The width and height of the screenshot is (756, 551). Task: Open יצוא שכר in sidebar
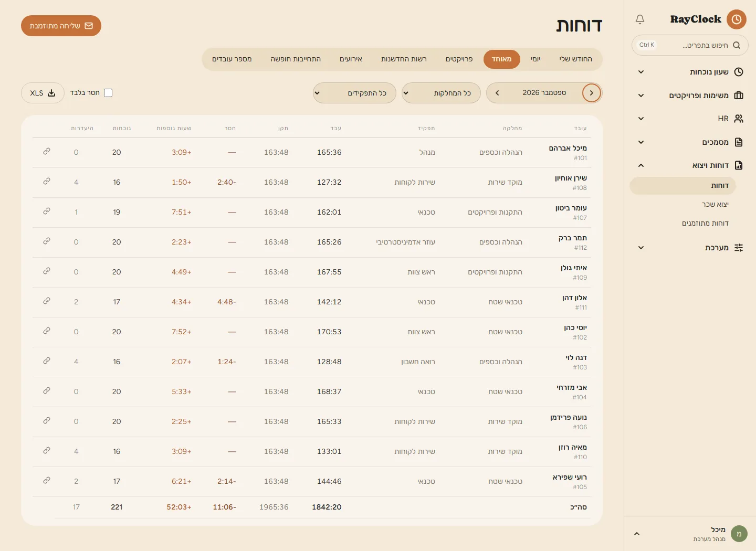tap(715, 204)
